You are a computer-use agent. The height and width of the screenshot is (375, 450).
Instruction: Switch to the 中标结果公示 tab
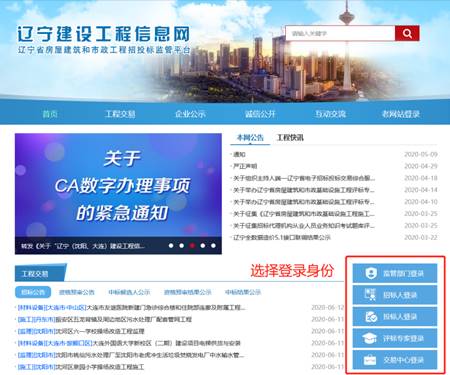coord(243,292)
